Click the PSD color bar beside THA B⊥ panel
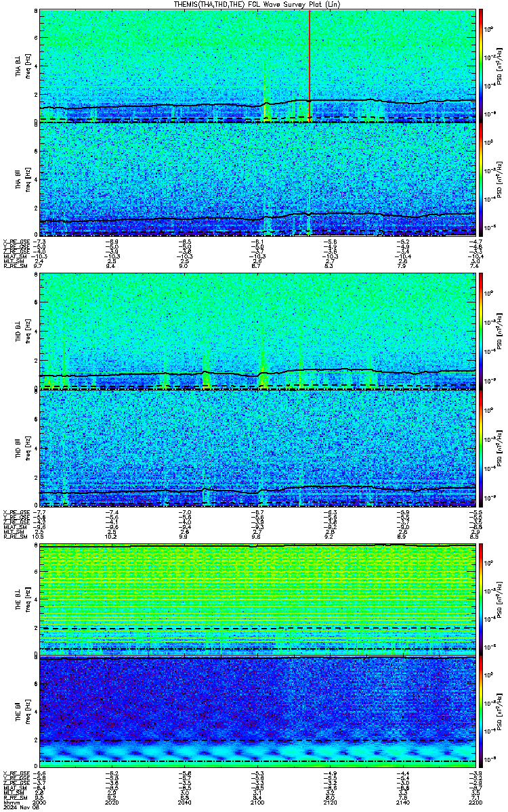The width and height of the screenshot is (508, 812). click(481, 66)
